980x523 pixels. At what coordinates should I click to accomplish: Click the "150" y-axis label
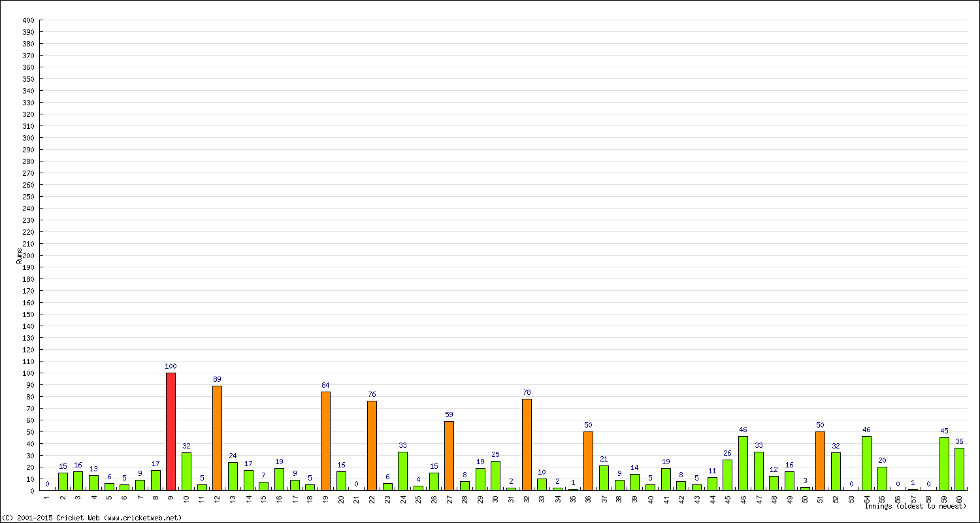point(28,314)
